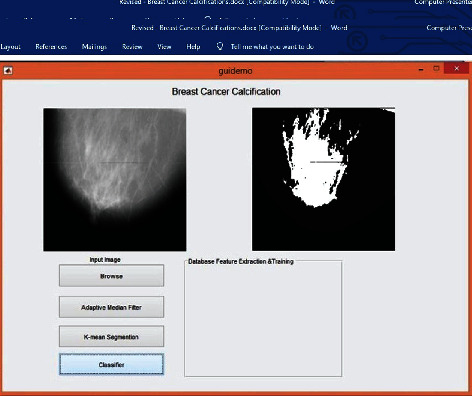Viewport: 473px width, 396px height.
Task: Close the guidemo window
Action: pos(456,68)
